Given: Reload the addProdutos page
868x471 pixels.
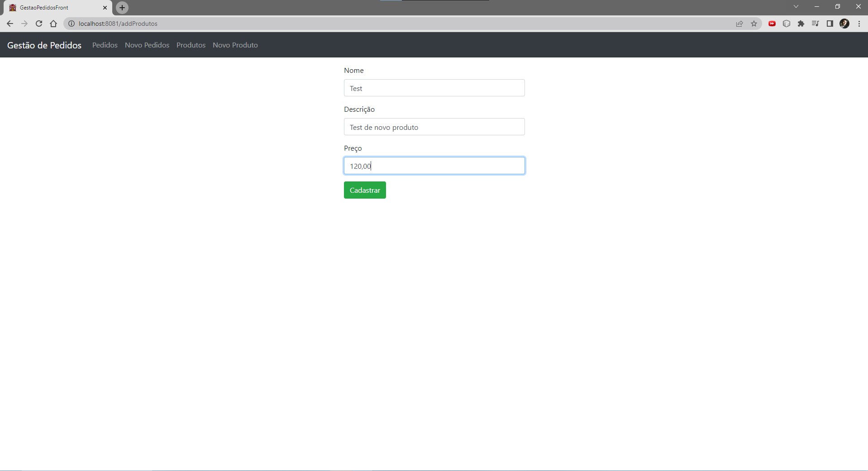Looking at the screenshot, I should point(39,24).
